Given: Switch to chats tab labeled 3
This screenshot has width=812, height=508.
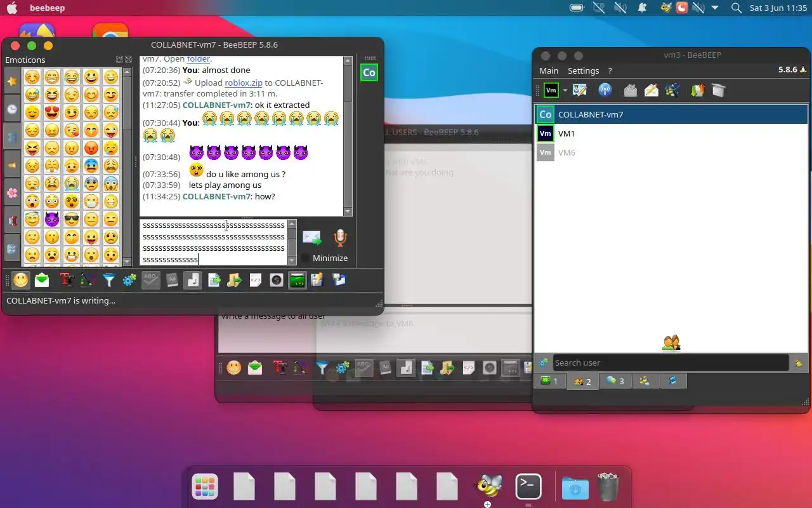Looking at the screenshot, I should pos(615,381).
